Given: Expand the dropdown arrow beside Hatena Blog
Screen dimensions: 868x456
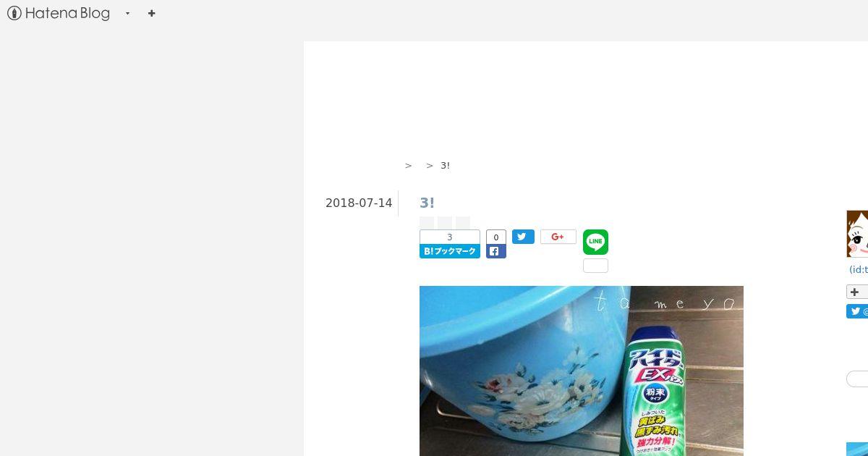Looking at the screenshot, I should pos(127,13).
